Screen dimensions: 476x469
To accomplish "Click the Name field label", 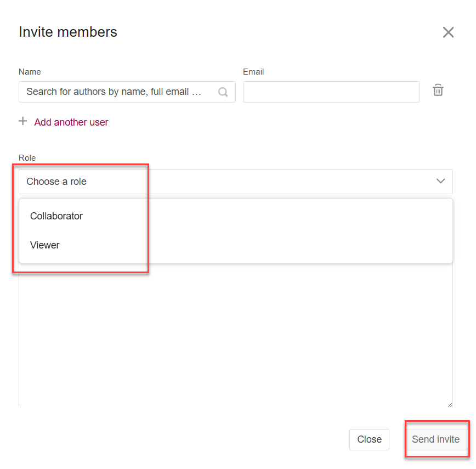I will 30,72.
